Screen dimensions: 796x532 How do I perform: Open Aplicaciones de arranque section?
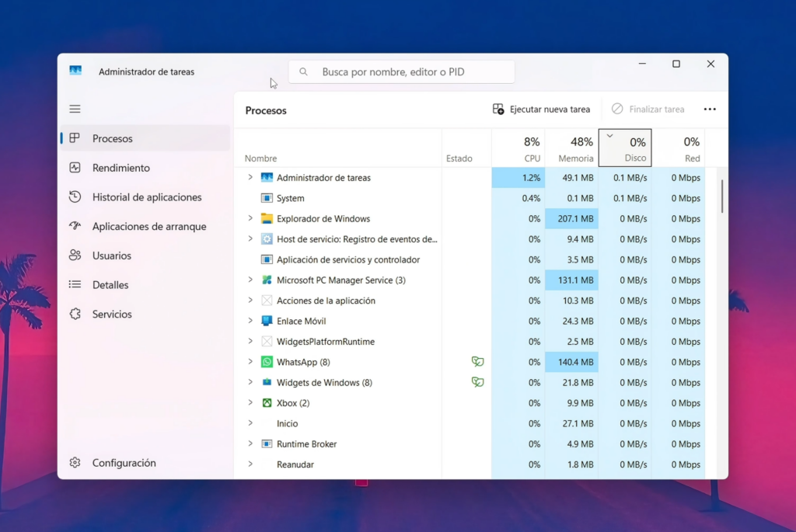[75, 226]
